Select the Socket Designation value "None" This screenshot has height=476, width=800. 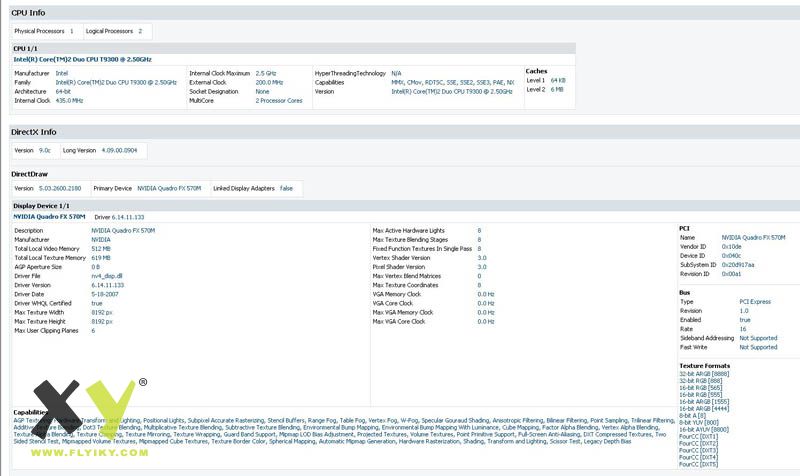pos(262,92)
